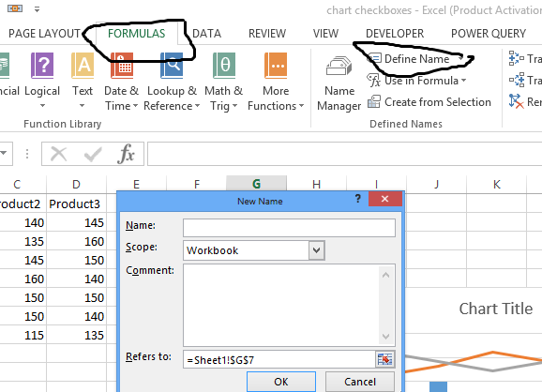
Task: Switch to the Power Query tab
Action: [x=489, y=34]
